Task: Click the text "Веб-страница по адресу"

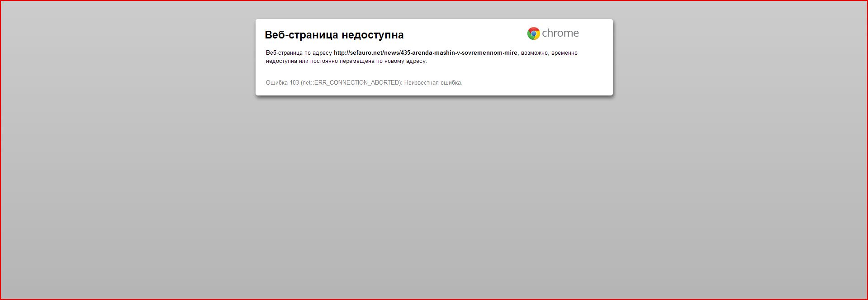Action: [x=299, y=53]
